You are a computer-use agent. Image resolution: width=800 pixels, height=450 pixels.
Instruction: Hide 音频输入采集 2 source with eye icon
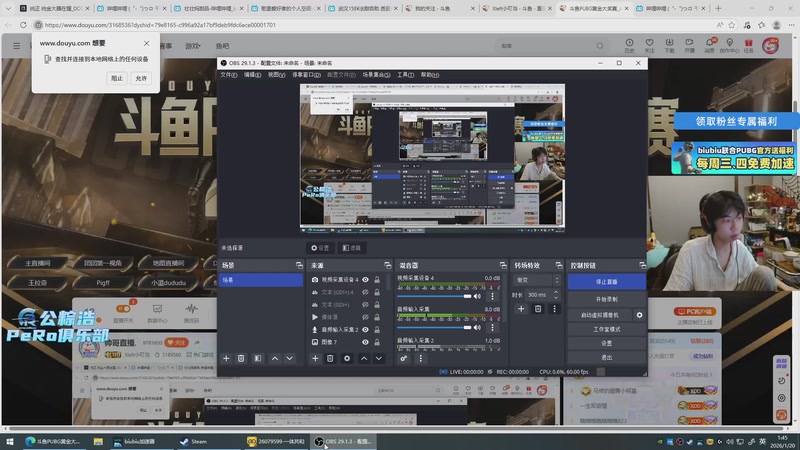(x=365, y=330)
